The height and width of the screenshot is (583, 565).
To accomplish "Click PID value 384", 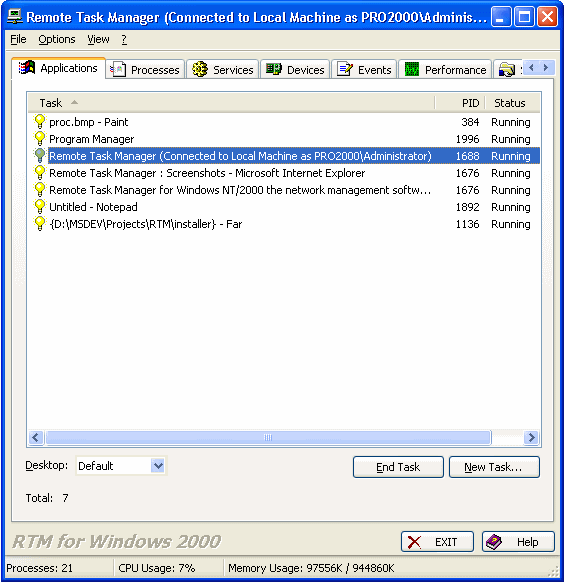I will (470, 122).
